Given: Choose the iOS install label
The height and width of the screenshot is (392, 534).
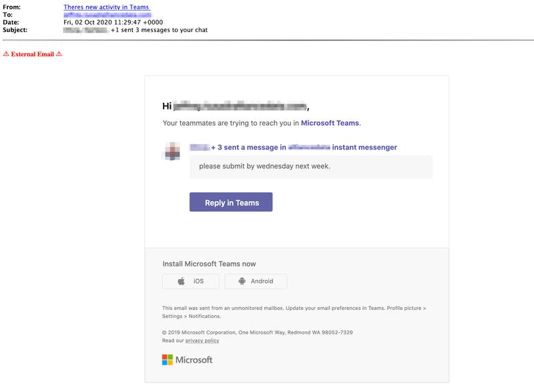Looking at the screenshot, I should pos(198,281).
